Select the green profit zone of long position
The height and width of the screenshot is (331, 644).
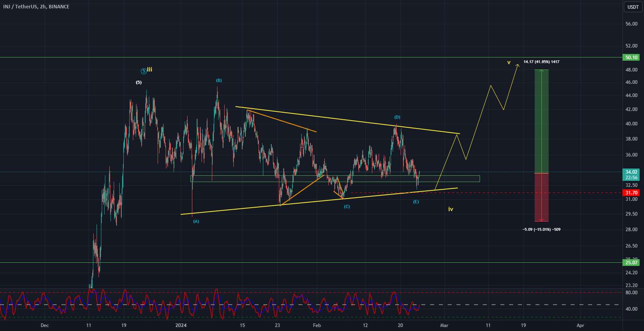541,121
